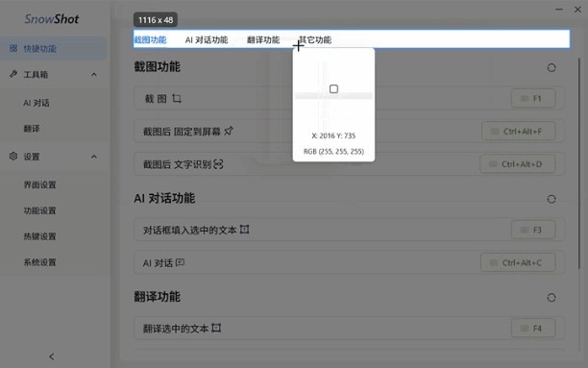Reset the 截图功能 section hotkeys
Viewport: 588px width, 368px height.
[551, 68]
